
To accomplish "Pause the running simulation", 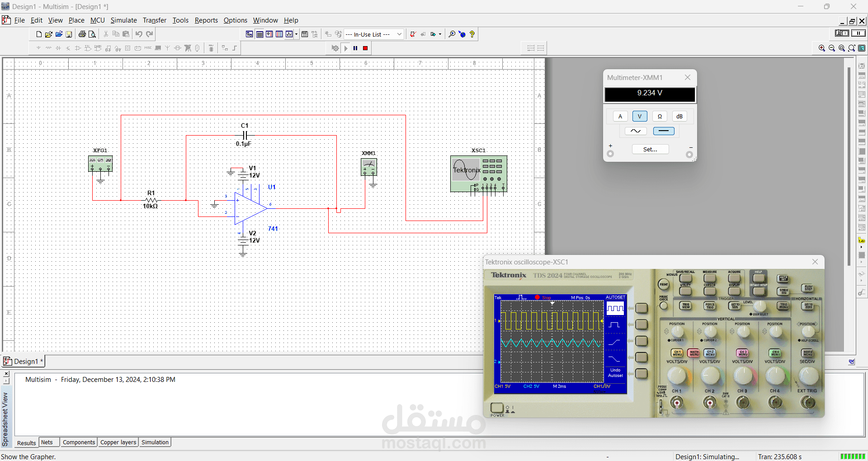I will click(355, 48).
